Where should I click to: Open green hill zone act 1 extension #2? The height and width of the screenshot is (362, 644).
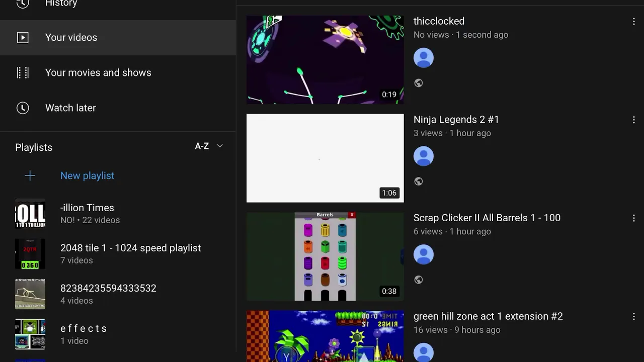click(488, 316)
